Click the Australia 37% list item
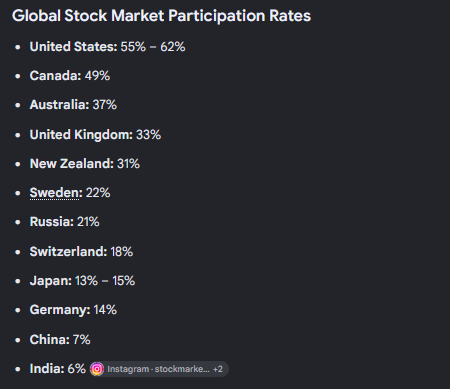 coord(73,105)
